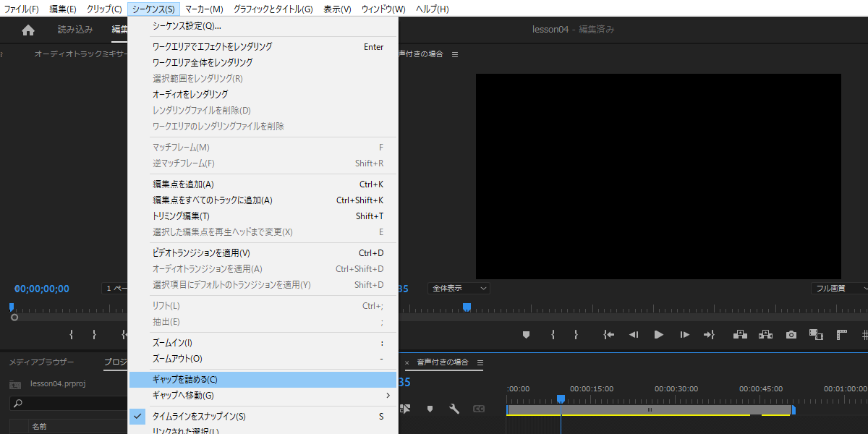Click the Source monitor zoom scroll handle
Screen dimensions: 868x434
[x=14, y=318]
